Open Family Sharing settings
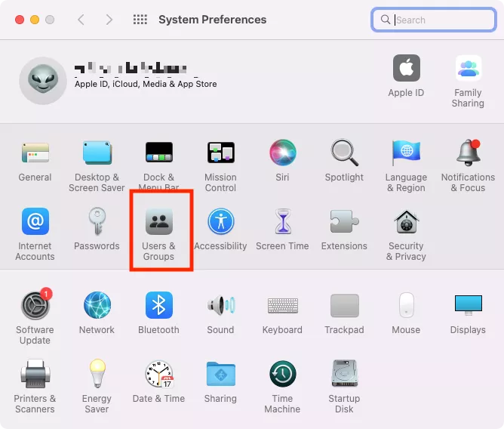Image resolution: width=504 pixels, height=429 pixels. pos(468,69)
